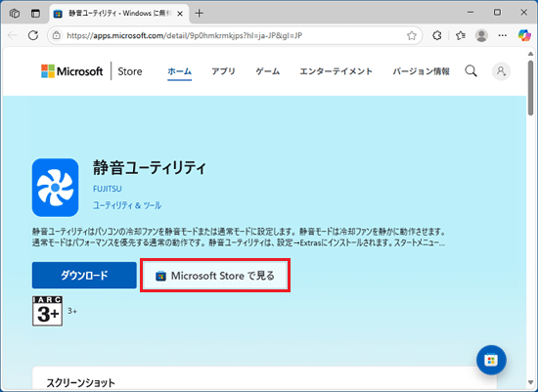Open the ユーティリティ & ツール category link
The image size is (538, 392).
pyautogui.click(x=127, y=205)
